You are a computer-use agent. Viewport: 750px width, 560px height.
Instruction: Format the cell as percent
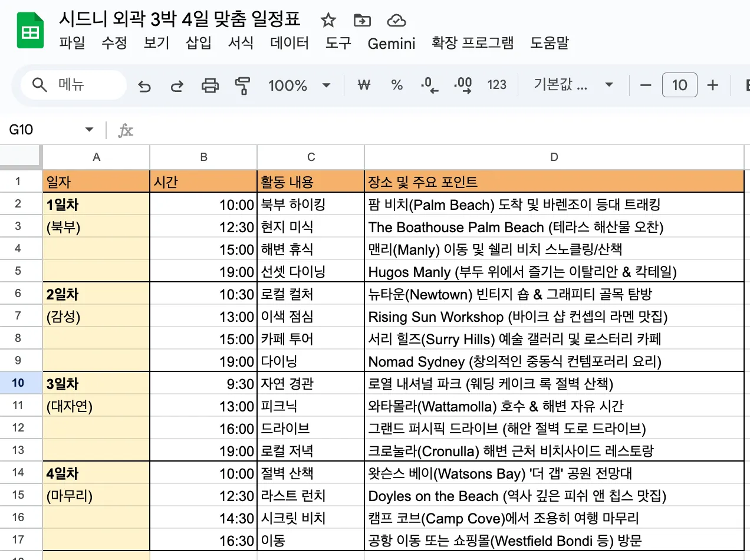pos(397,85)
